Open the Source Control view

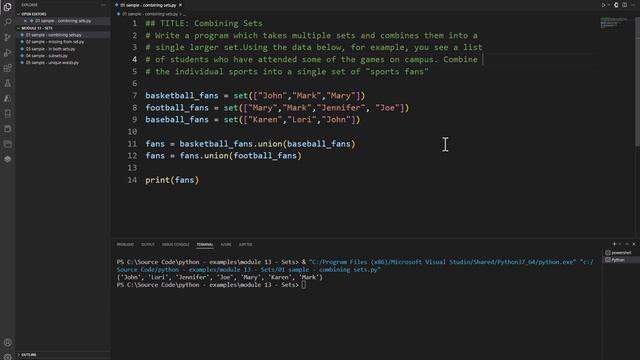click(7, 37)
